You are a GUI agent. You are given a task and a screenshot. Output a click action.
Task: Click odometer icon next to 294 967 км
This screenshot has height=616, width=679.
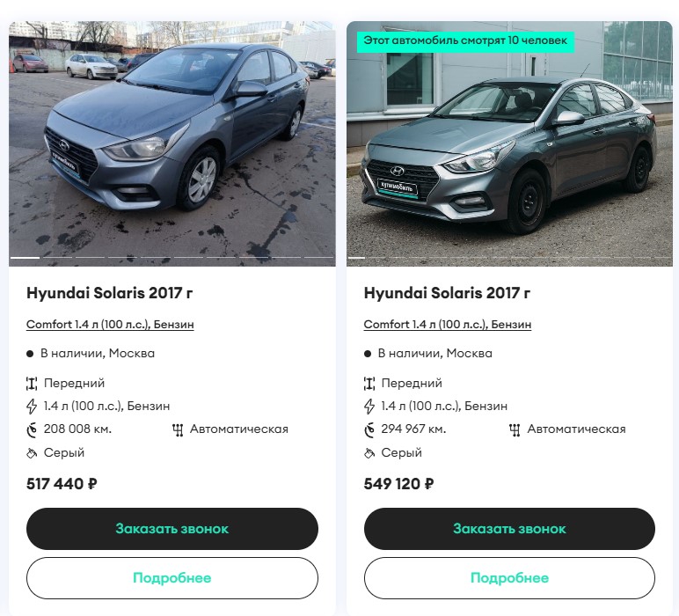pyautogui.click(x=369, y=429)
